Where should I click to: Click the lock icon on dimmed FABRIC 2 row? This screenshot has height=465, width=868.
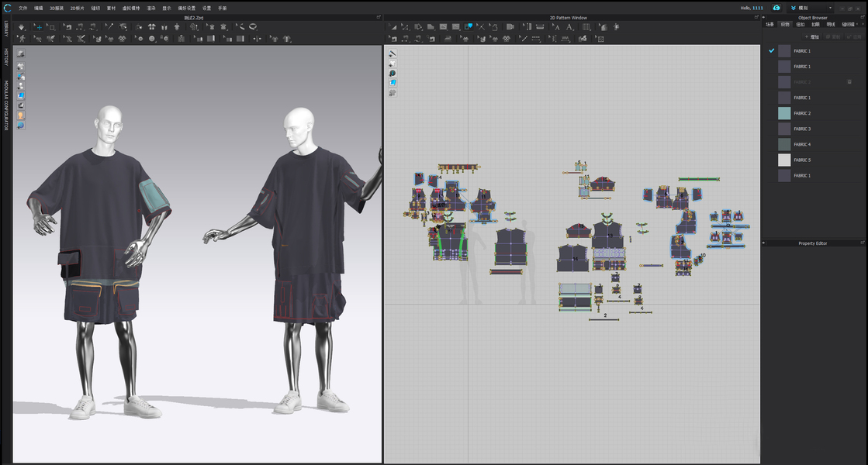(x=849, y=82)
